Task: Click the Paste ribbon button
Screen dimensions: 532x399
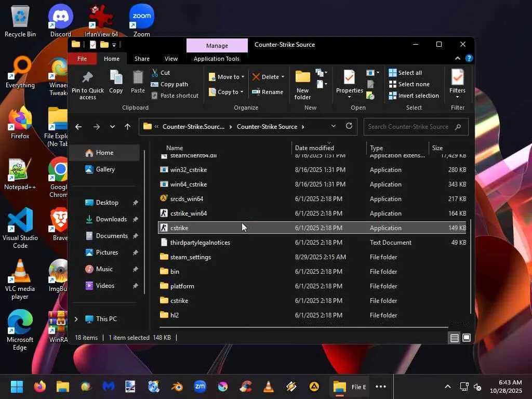Action: click(x=138, y=82)
